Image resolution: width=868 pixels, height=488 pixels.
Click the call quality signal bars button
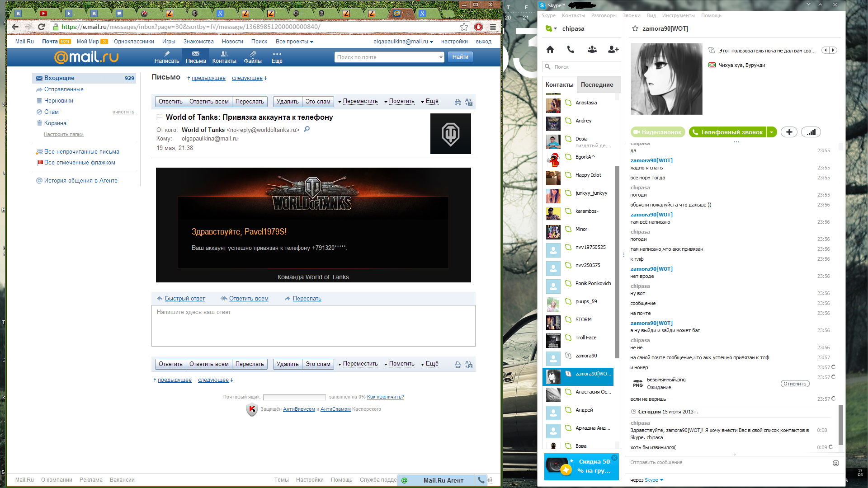pos(811,132)
